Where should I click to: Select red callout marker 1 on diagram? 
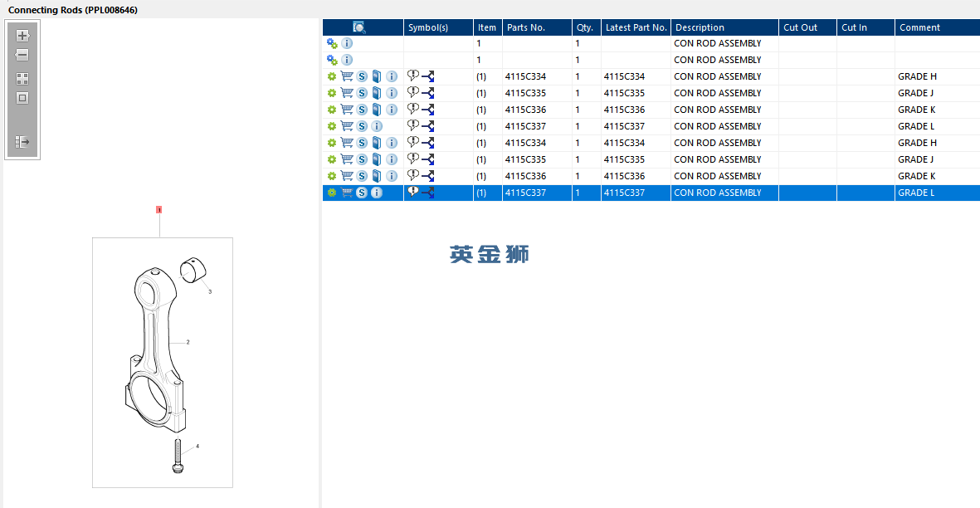158,210
